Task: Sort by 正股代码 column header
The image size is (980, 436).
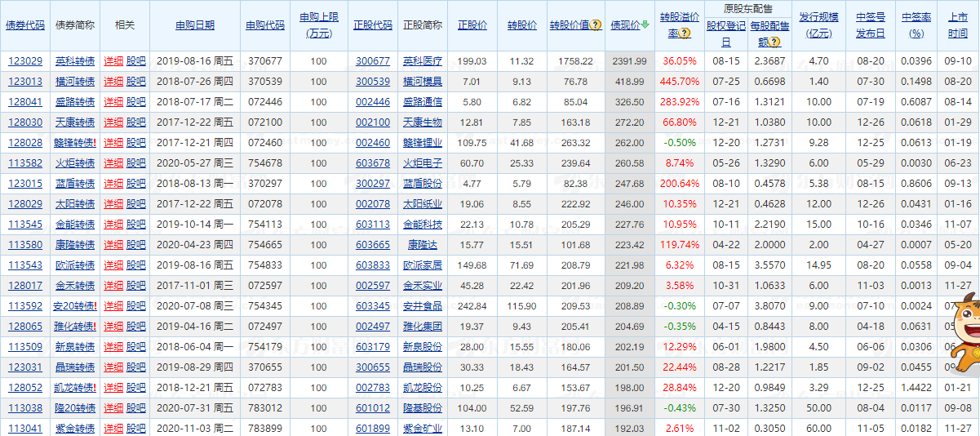Action: pyautogui.click(x=373, y=25)
